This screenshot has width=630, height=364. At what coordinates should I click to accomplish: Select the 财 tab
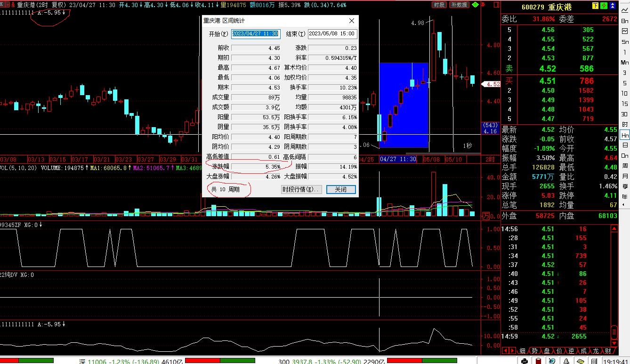pyautogui.click(x=608, y=351)
